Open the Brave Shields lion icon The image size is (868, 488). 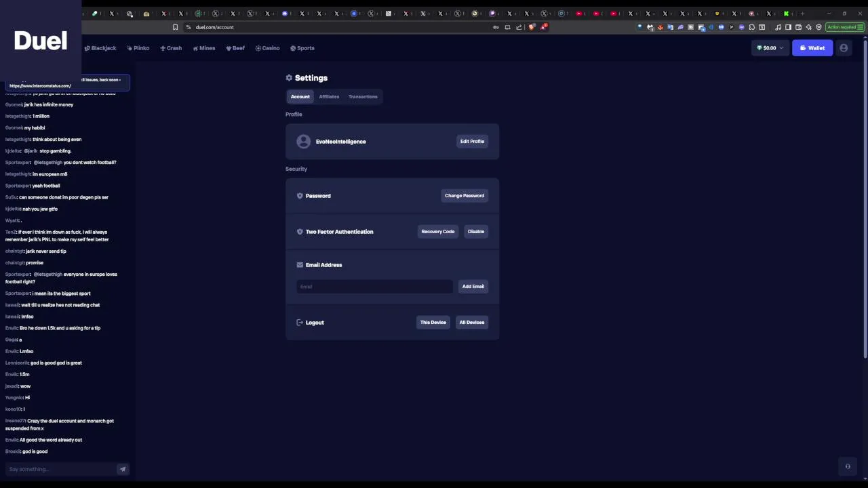pos(532,27)
